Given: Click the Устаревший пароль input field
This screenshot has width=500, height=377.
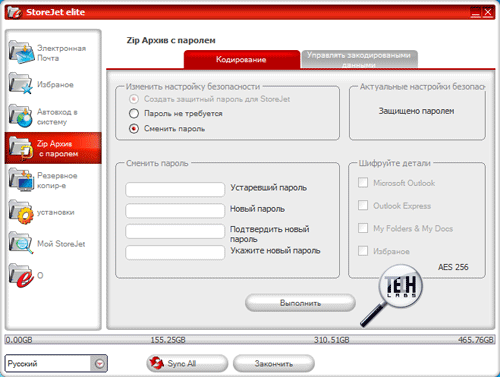Looking at the screenshot, I should click(x=175, y=189).
